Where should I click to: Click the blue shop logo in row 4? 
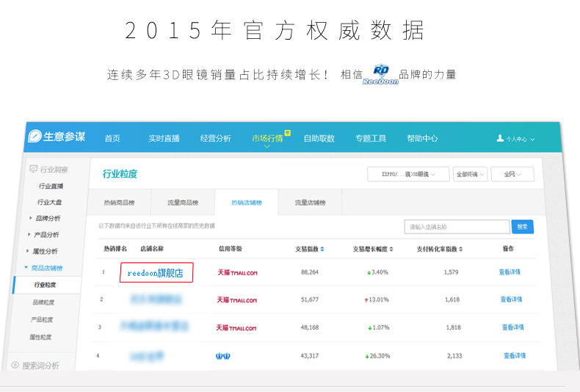222,356
